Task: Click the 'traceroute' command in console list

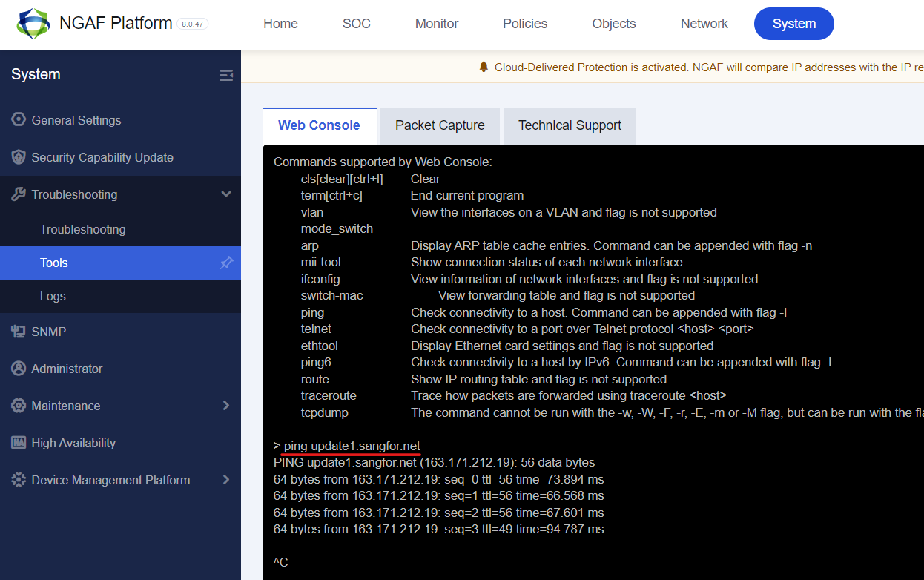Action: coord(329,396)
